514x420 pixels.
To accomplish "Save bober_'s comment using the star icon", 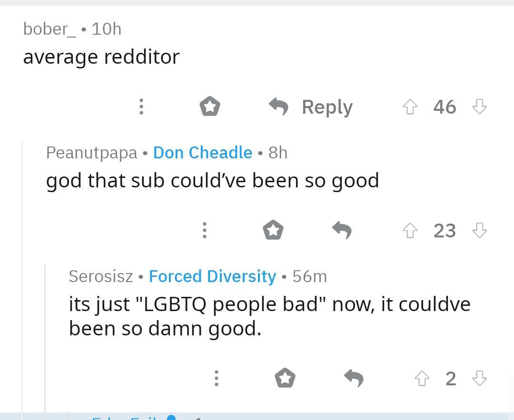I will point(209,107).
